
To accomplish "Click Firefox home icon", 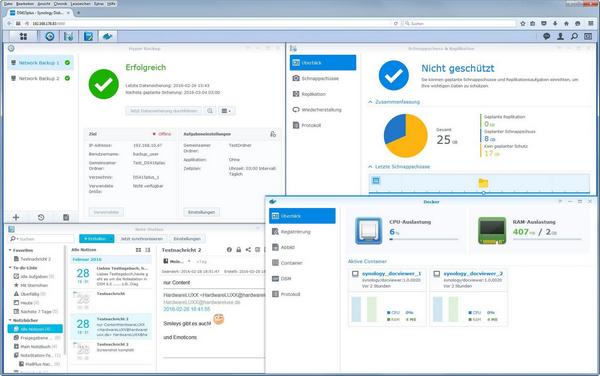I will 566,23.
